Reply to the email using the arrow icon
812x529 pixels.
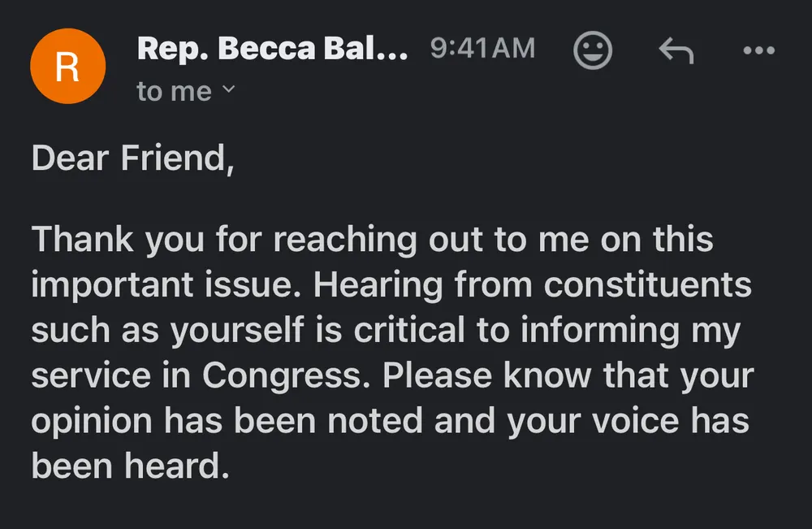tap(676, 51)
